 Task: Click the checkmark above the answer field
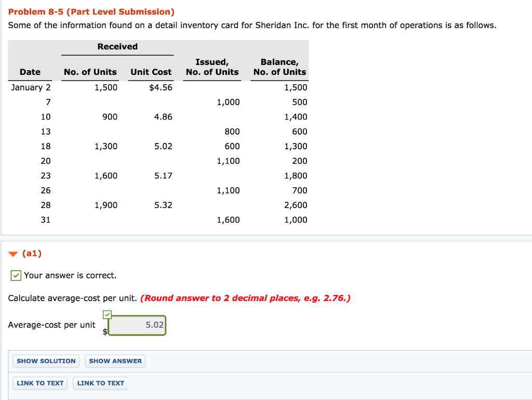point(108,314)
